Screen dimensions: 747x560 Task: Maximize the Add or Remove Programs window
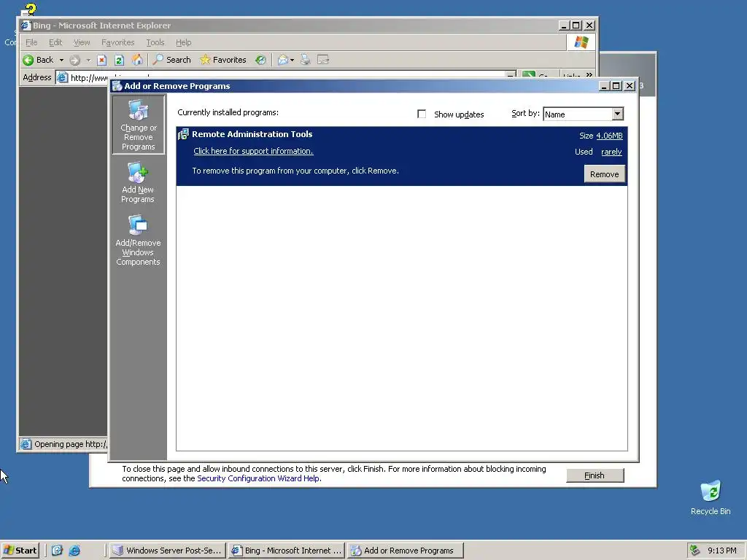click(616, 86)
